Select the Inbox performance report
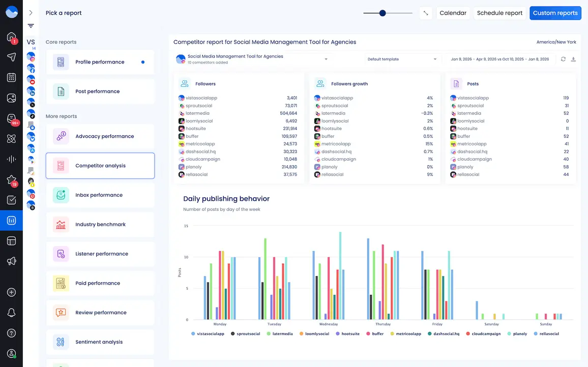Viewport: 588px width, 367px height. click(100, 195)
